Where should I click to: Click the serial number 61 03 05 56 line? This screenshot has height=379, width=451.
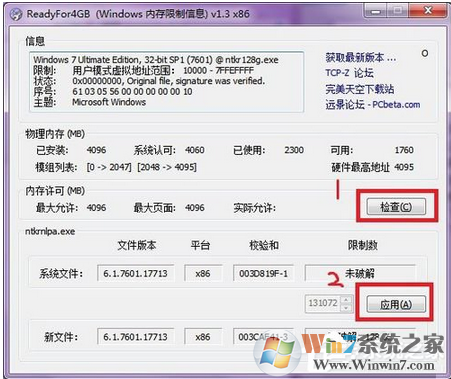point(132,91)
